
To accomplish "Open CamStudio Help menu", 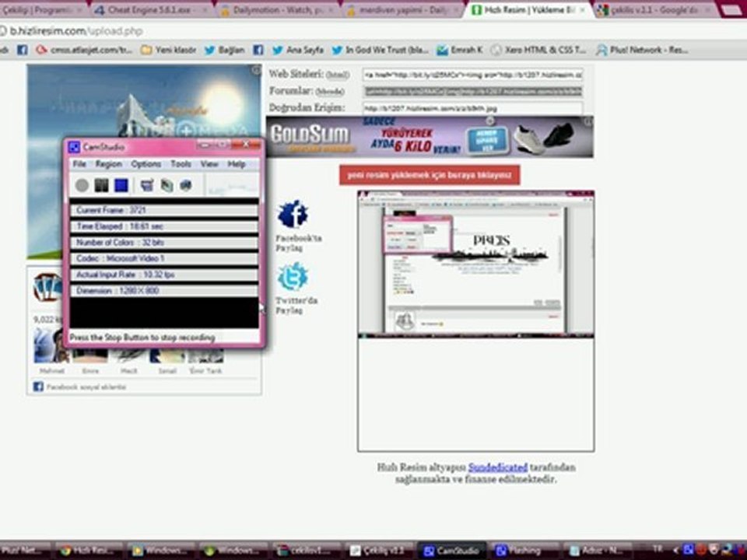I will tap(237, 164).
